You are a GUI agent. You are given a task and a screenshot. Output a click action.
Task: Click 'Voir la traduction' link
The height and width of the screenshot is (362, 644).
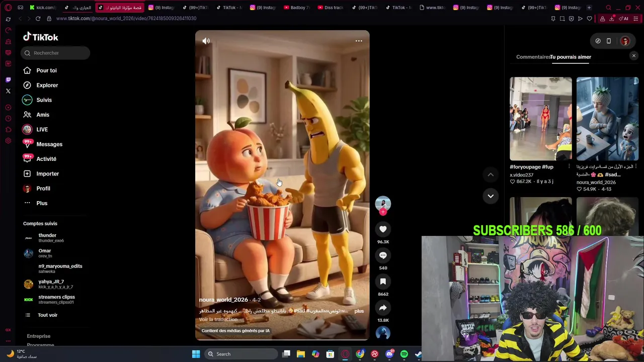coord(218,320)
